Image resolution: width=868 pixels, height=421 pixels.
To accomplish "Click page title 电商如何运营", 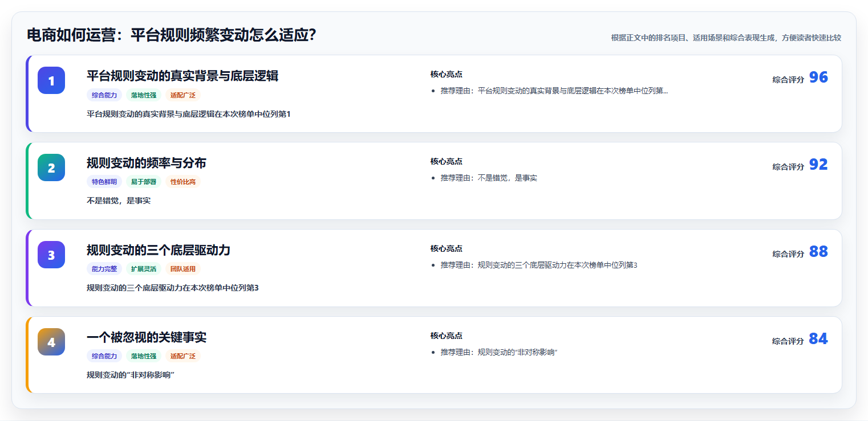I will tap(172, 35).
